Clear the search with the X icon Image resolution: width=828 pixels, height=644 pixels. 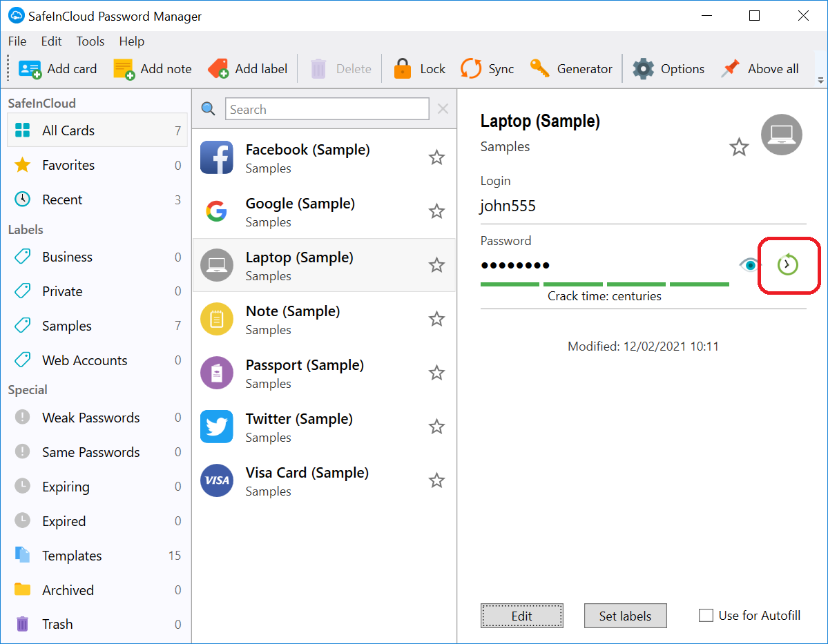(x=443, y=109)
